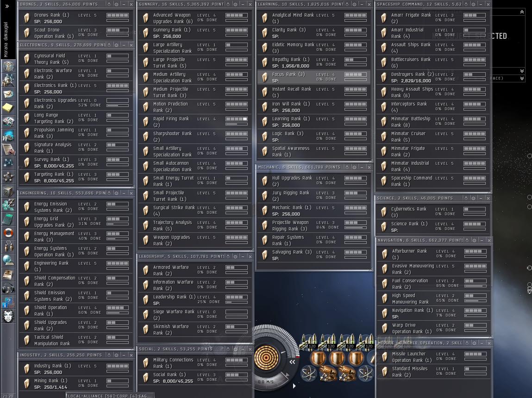Select the Minmatar Battleship Rank (8) skill
Image resolution: width=532 pixels, height=398 pixels.
pyautogui.click(x=432, y=122)
